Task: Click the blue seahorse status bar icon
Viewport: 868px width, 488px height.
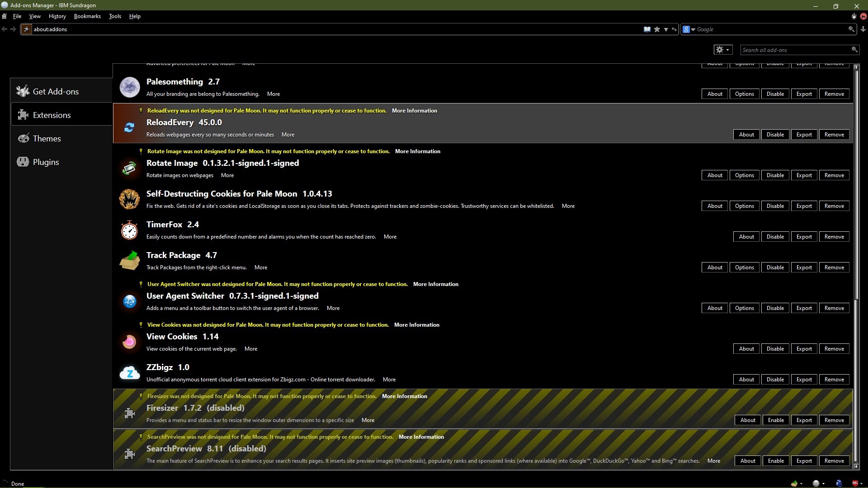Action: [839, 483]
